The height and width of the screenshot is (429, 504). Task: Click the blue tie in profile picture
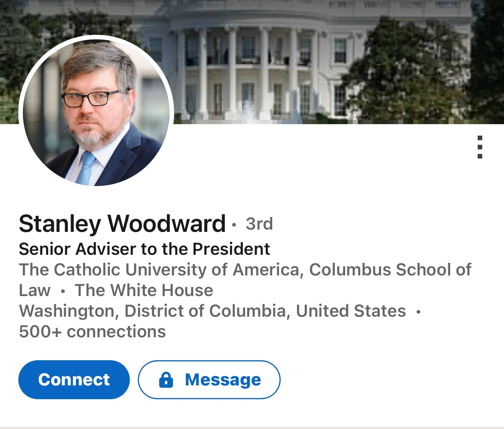pyautogui.click(x=86, y=168)
